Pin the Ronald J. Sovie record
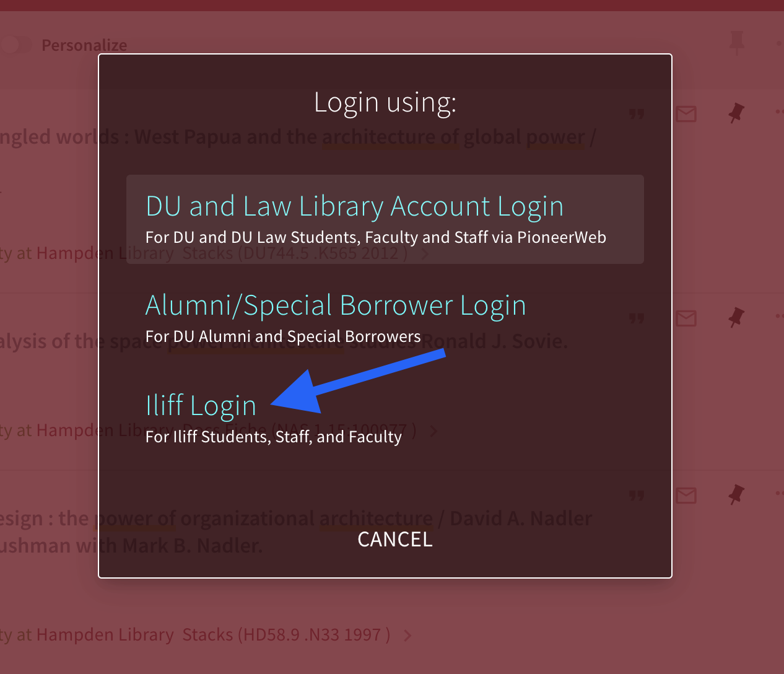The height and width of the screenshot is (674, 784). (736, 318)
